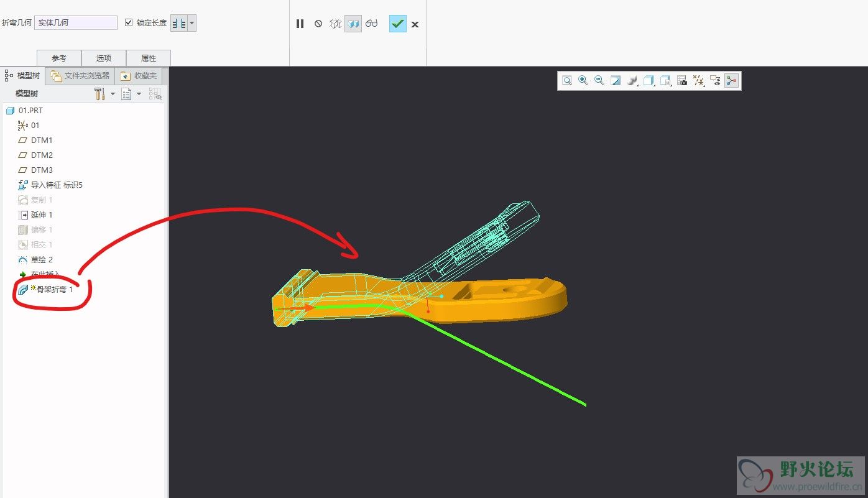Screen dimensions: 868x498
Task: Click the glasses verify-feature icon
Action: (372, 24)
